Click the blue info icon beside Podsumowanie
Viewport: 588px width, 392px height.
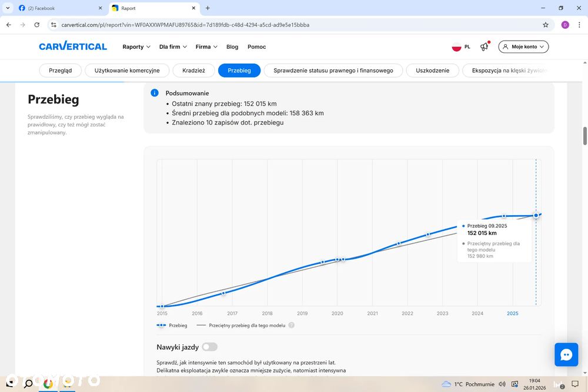pyautogui.click(x=155, y=93)
